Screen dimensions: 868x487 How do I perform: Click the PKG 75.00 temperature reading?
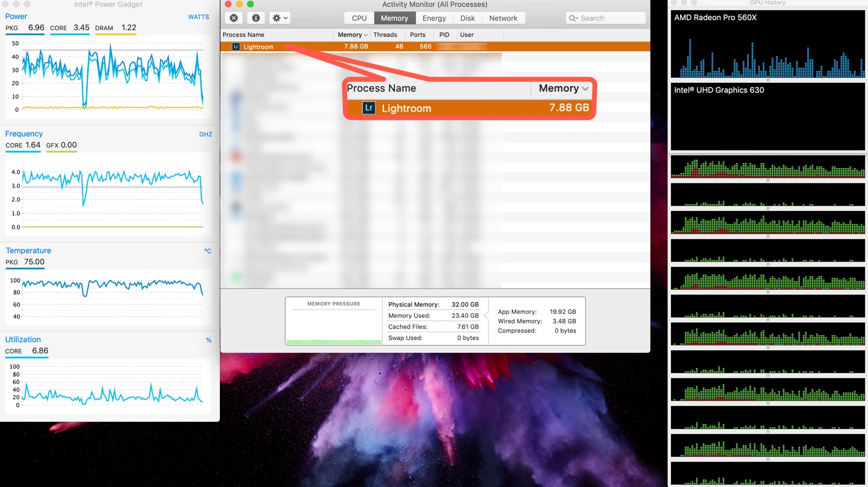[x=25, y=262]
